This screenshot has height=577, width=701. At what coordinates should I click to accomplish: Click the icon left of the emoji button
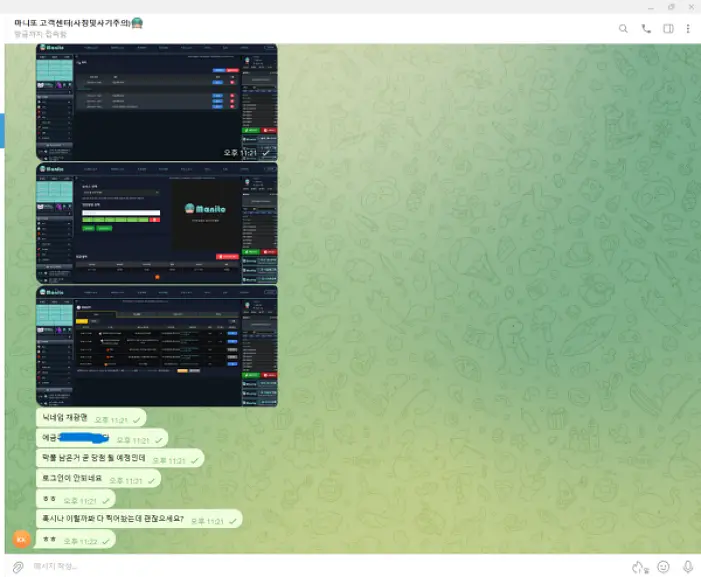(639, 566)
